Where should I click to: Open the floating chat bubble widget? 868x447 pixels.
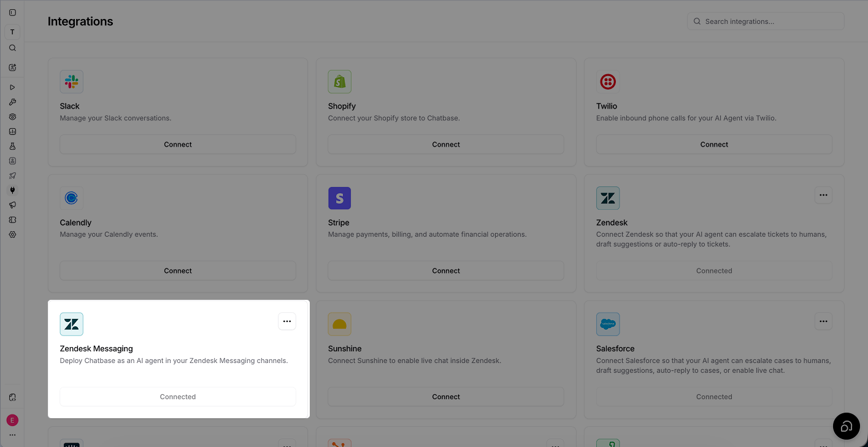click(847, 426)
